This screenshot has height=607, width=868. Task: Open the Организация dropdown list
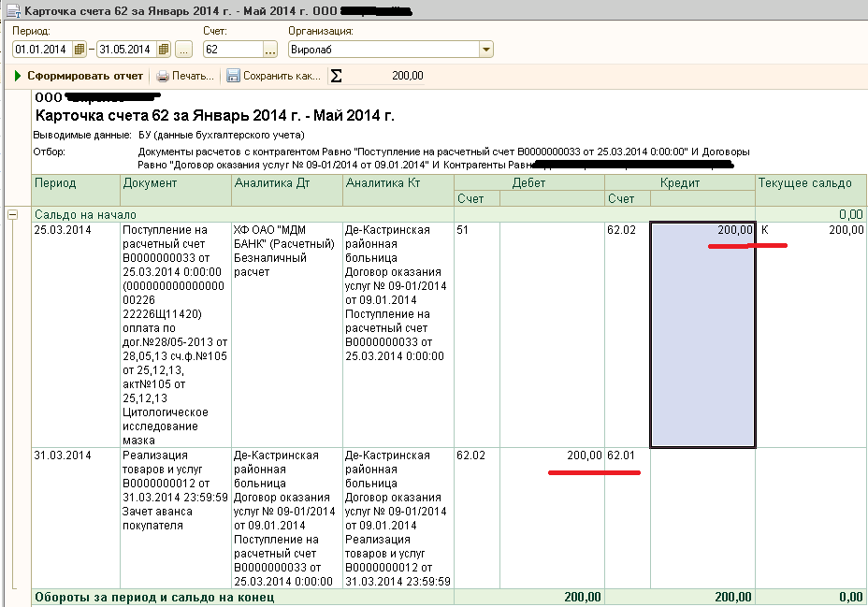[485, 50]
